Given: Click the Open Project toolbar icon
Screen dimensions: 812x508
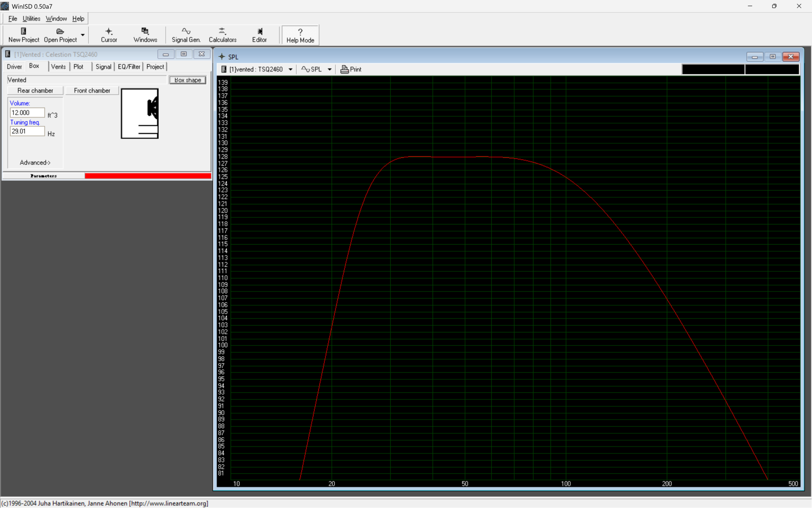Looking at the screenshot, I should click(60, 35).
